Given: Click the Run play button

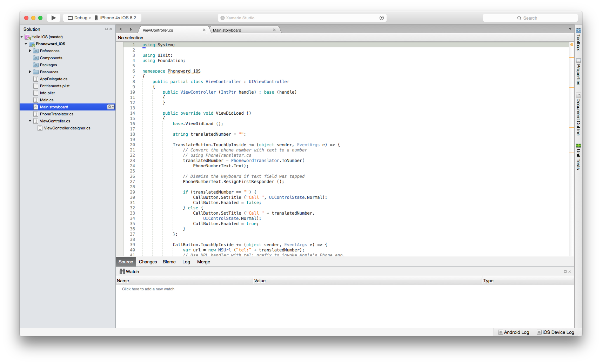Looking at the screenshot, I should pyautogui.click(x=53, y=18).
